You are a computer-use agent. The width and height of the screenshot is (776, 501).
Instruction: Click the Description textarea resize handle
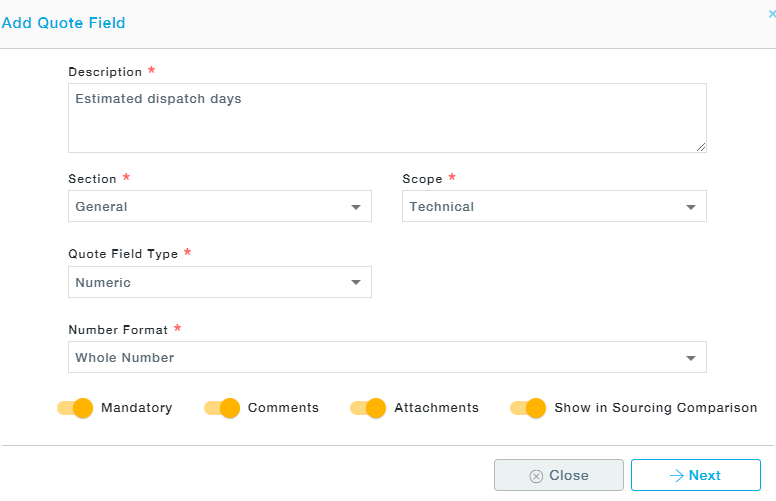point(701,147)
